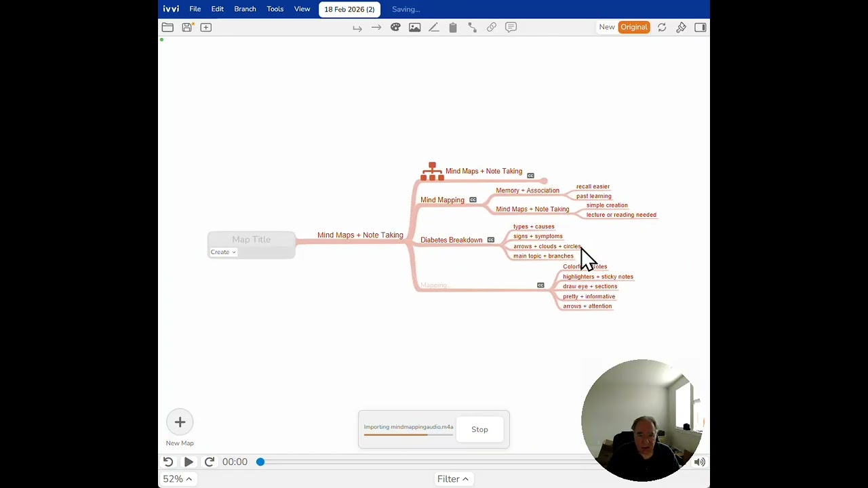The height and width of the screenshot is (488, 868).
Task: Select 'simple creation' node
Action: coord(607,205)
